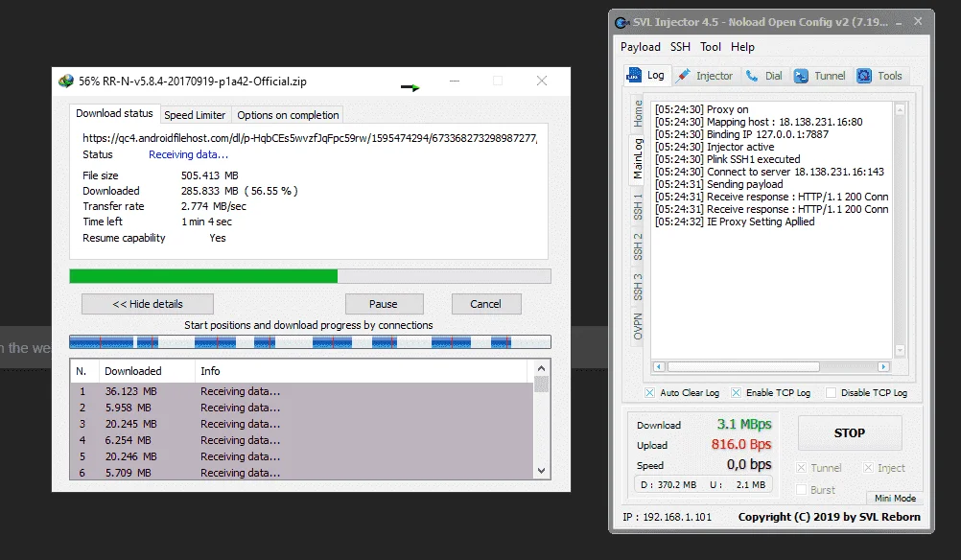This screenshot has width=961, height=560.
Task: Click log vertical scroll up arrow
Action: pos(900,110)
